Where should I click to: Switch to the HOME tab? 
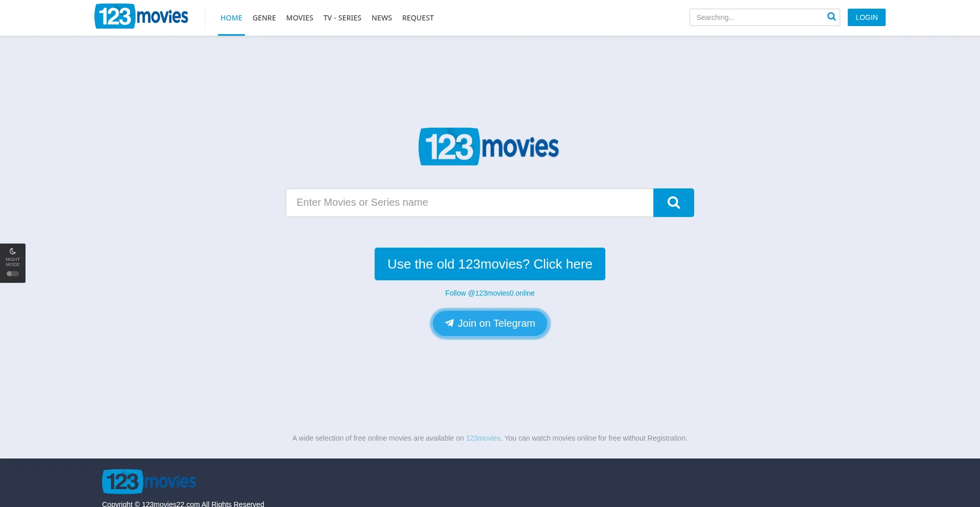[231, 17]
